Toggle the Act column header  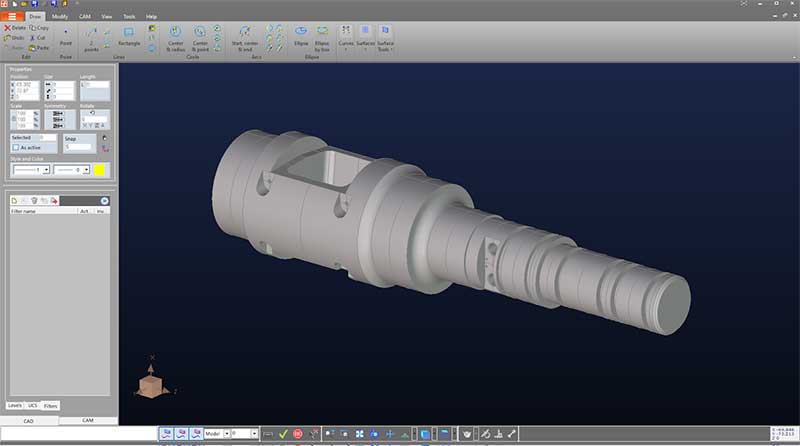(84, 211)
